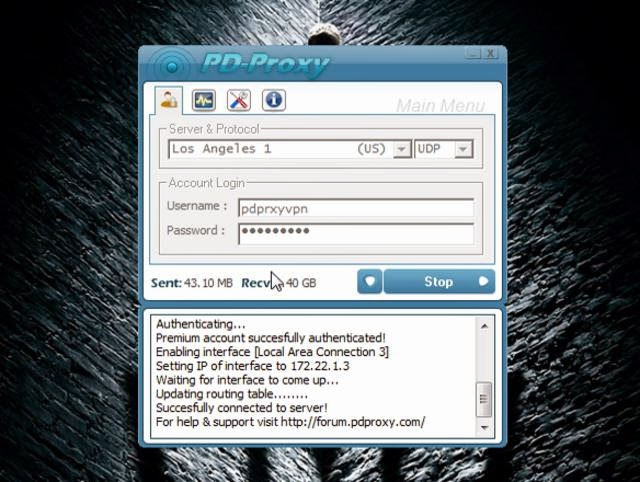Image resolution: width=640 pixels, height=482 pixels.
Task: Click 'Waiting for interface to come up...' line
Action: (x=247, y=380)
